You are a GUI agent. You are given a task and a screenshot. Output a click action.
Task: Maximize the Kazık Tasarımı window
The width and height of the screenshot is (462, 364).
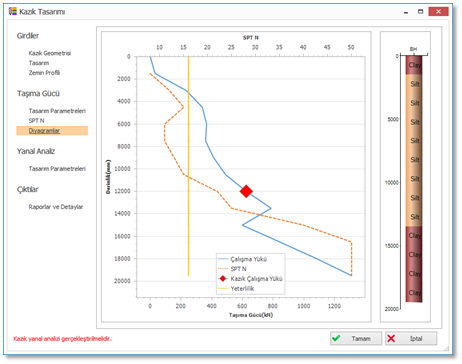click(x=421, y=12)
